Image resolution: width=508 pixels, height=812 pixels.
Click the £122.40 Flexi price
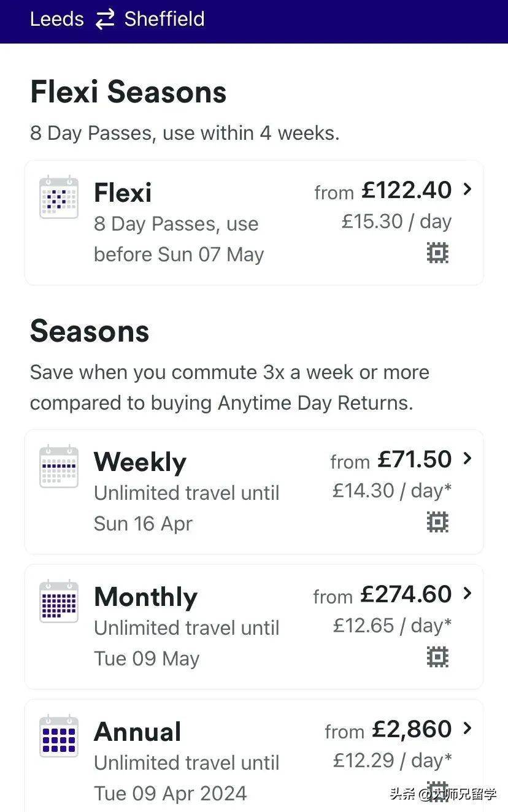407,190
